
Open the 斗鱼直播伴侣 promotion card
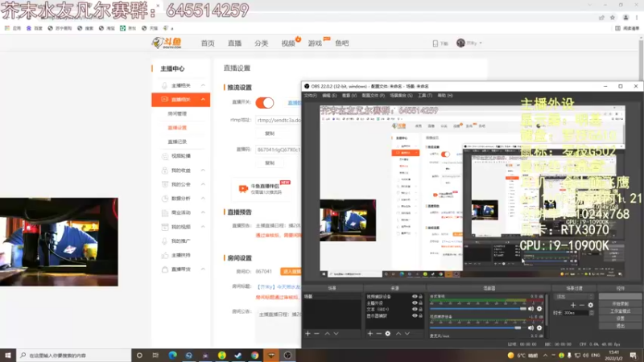[x=263, y=189]
